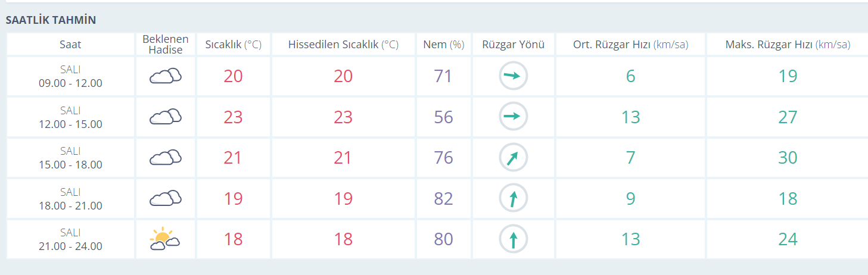Click the Rüzgar Yönü column header
Image resolution: width=868 pixels, height=275 pixels.
tap(513, 45)
